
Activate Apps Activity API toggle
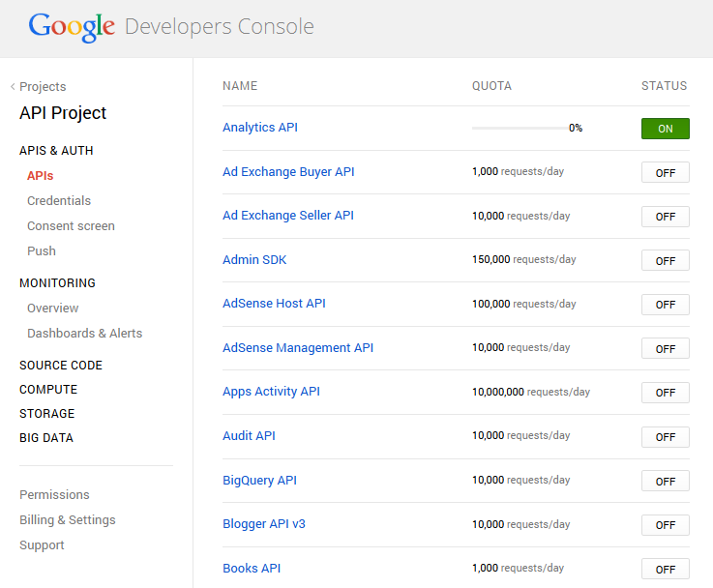(x=666, y=393)
